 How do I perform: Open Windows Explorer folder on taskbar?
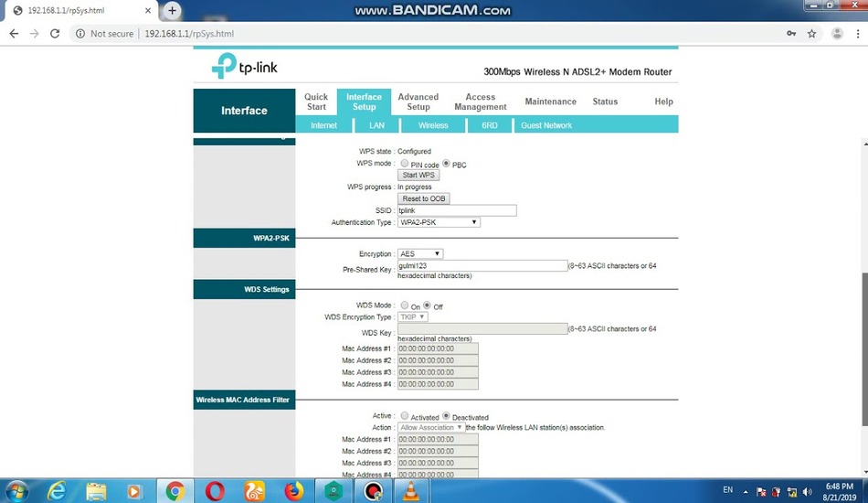point(96,491)
